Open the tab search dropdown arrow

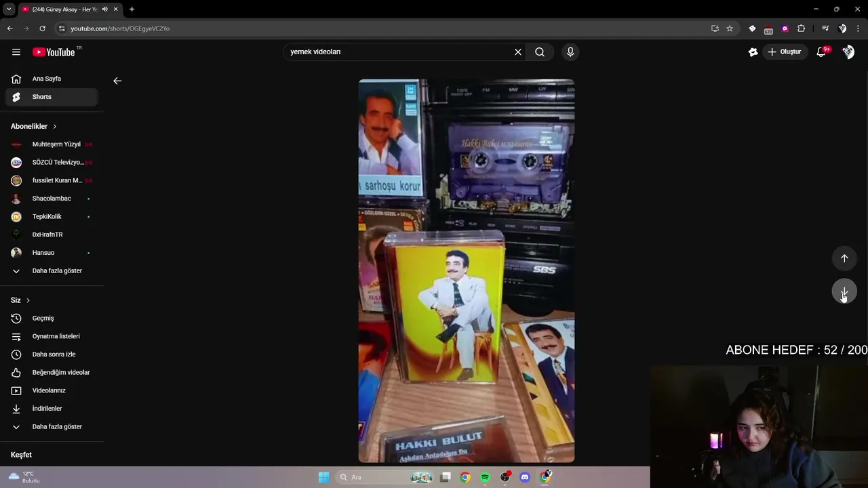tap(9, 9)
